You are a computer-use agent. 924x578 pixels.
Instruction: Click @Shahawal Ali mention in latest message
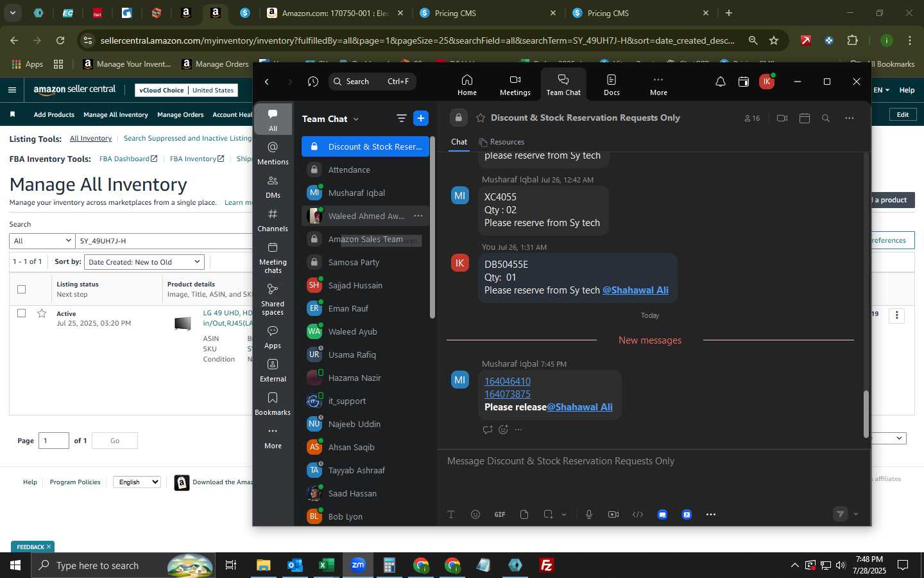[579, 407]
